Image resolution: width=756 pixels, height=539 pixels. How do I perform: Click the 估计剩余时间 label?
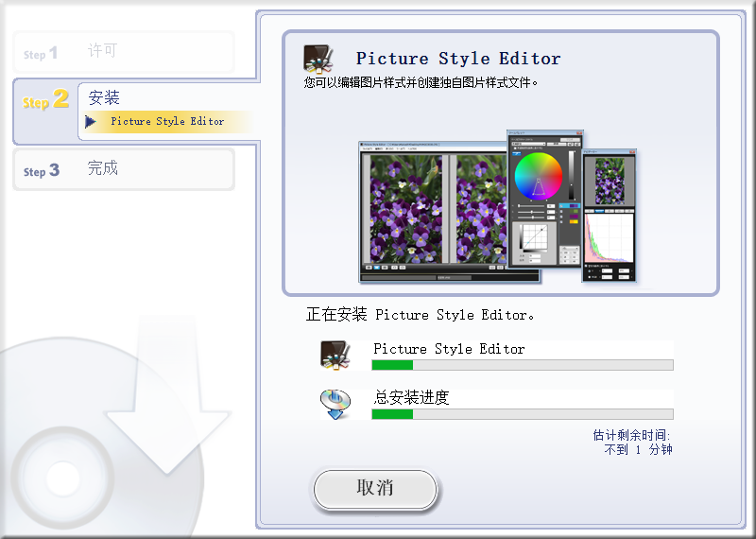click(x=631, y=435)
